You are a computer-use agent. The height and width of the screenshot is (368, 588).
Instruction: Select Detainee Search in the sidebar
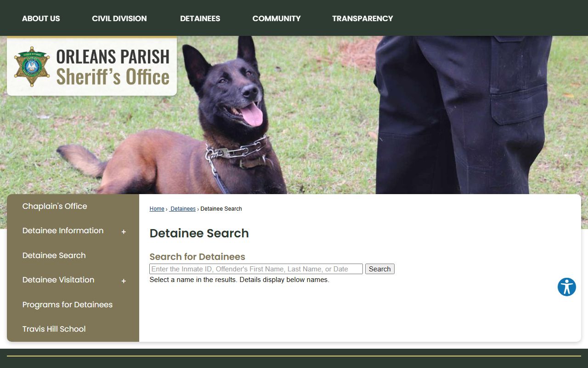click(x=54, y=255)
